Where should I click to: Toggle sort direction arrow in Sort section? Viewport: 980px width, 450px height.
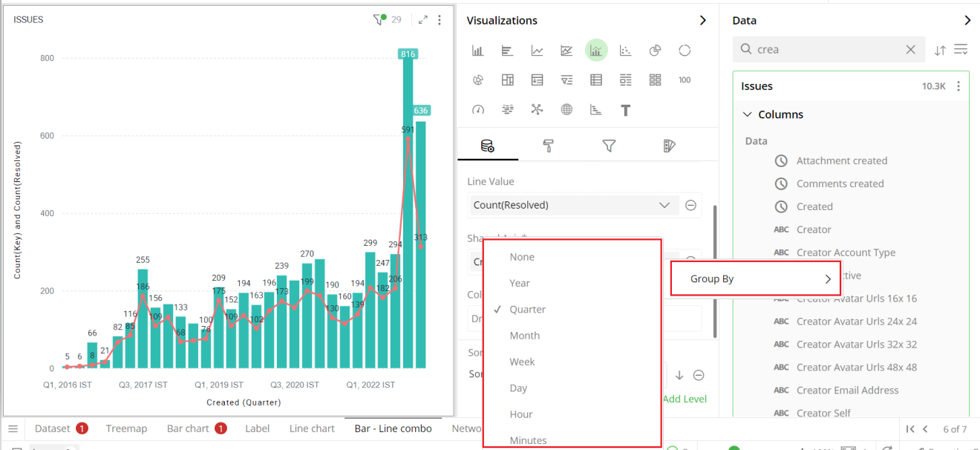click(x=679, y=376)
